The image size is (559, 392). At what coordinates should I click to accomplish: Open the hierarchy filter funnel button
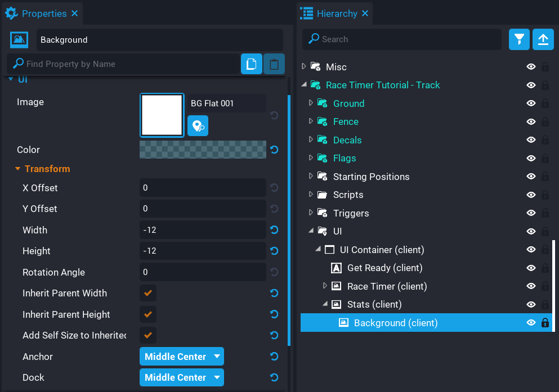point(519,39)
